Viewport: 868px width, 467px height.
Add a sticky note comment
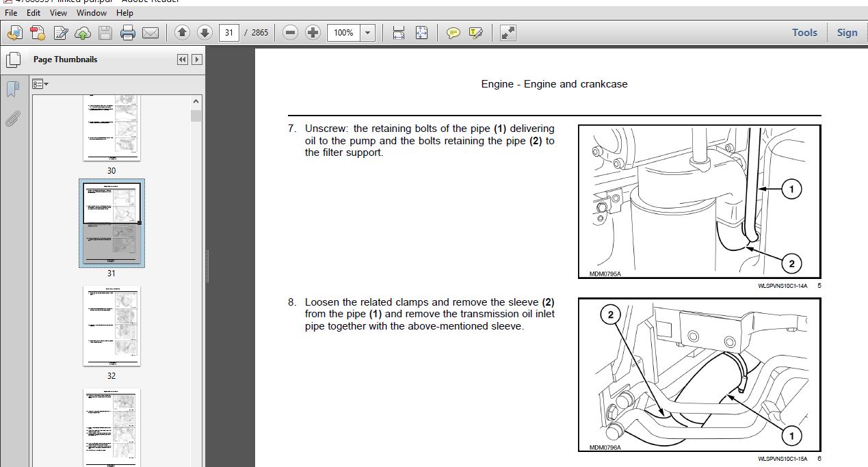(x=453, y=32)
